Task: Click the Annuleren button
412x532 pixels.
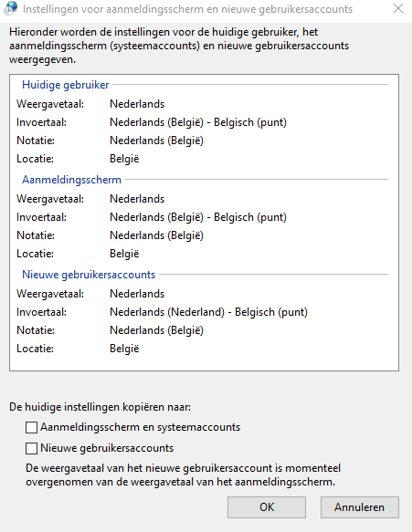Action: [x=360, y=507]
